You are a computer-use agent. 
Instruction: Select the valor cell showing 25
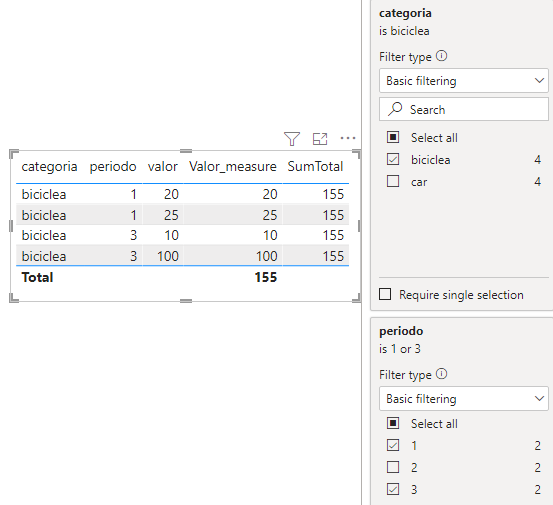point(171,215)
